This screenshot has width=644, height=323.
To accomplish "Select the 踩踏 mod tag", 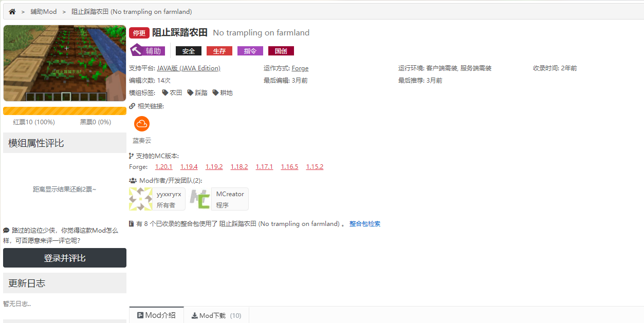I will point(197,93).
